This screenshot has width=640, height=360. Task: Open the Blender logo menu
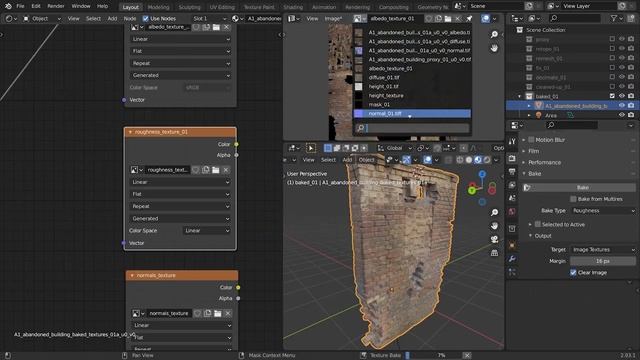tap(8, 6)
